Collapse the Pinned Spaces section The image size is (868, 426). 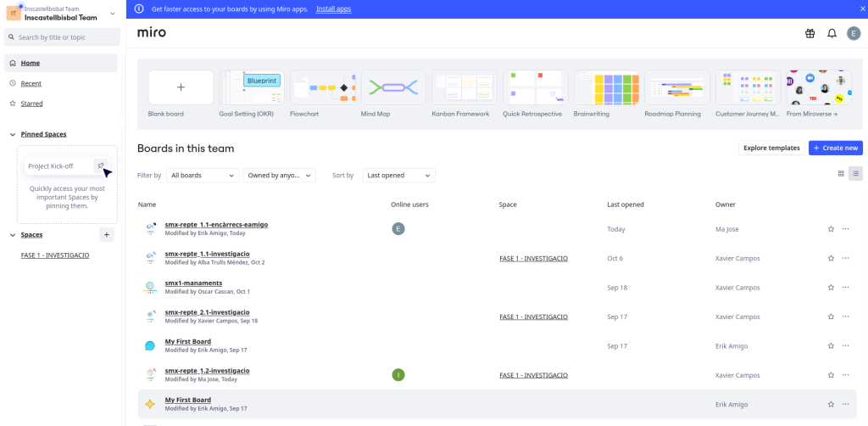(13, 134)
